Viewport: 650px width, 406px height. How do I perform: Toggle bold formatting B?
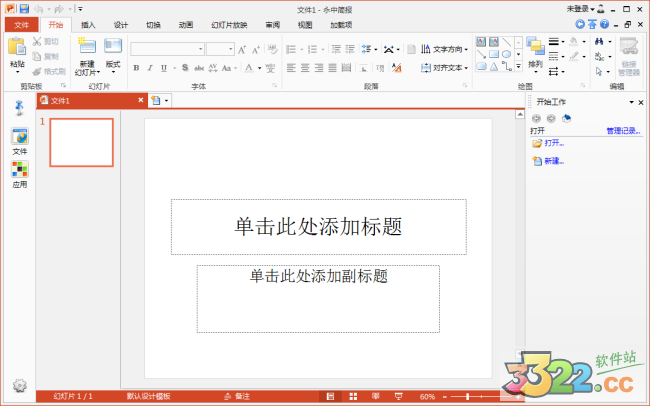pyautogui.click(x=136, y=68)
